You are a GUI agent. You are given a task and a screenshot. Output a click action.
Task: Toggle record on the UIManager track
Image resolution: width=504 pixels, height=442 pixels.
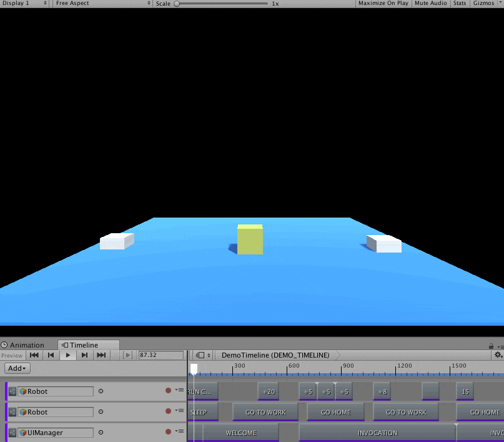(x=168, y=432)
